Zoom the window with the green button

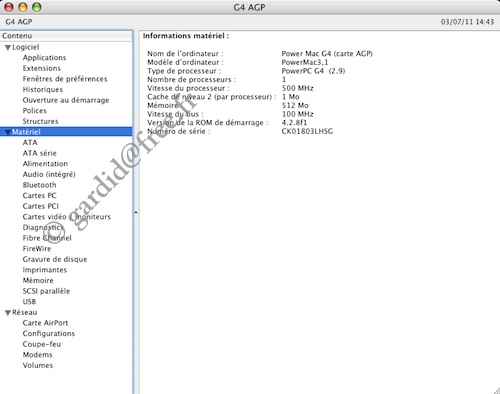click(37, 7)
